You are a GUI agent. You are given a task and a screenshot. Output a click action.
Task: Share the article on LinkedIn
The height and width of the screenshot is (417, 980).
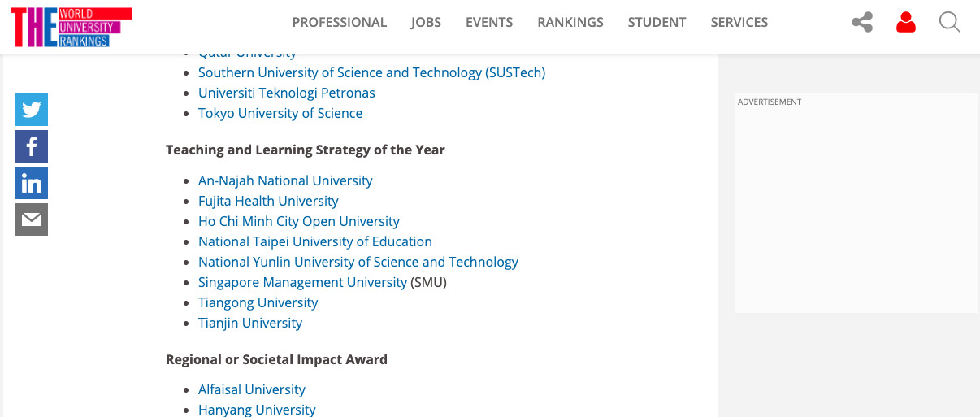click(32, 183)
